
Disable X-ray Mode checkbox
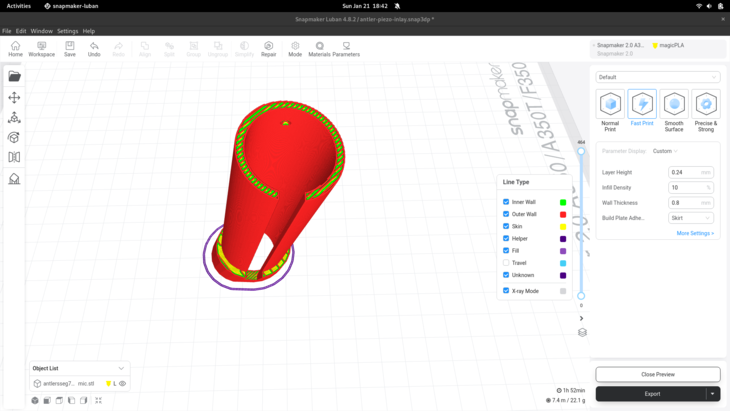point(506,291)
